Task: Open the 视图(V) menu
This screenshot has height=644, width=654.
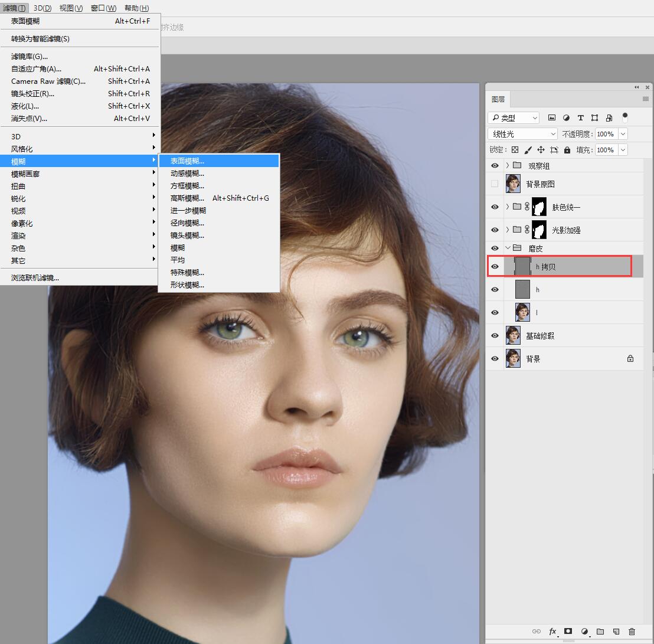Action: [x=71, y=8]
